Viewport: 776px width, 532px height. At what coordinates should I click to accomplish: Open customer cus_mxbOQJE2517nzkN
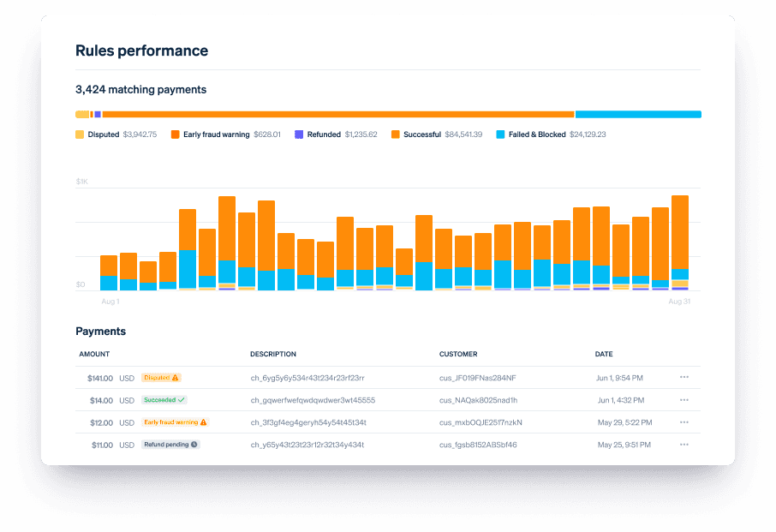(x=481, y=422)
